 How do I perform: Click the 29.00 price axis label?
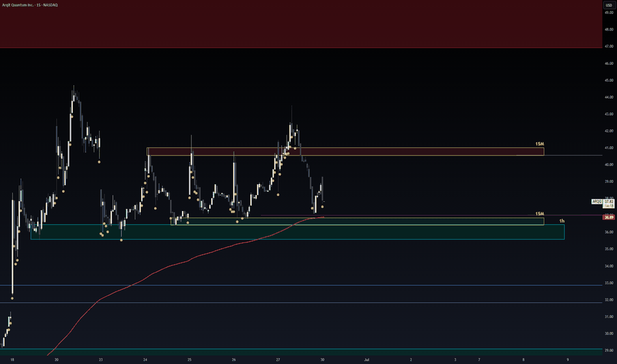609,351
